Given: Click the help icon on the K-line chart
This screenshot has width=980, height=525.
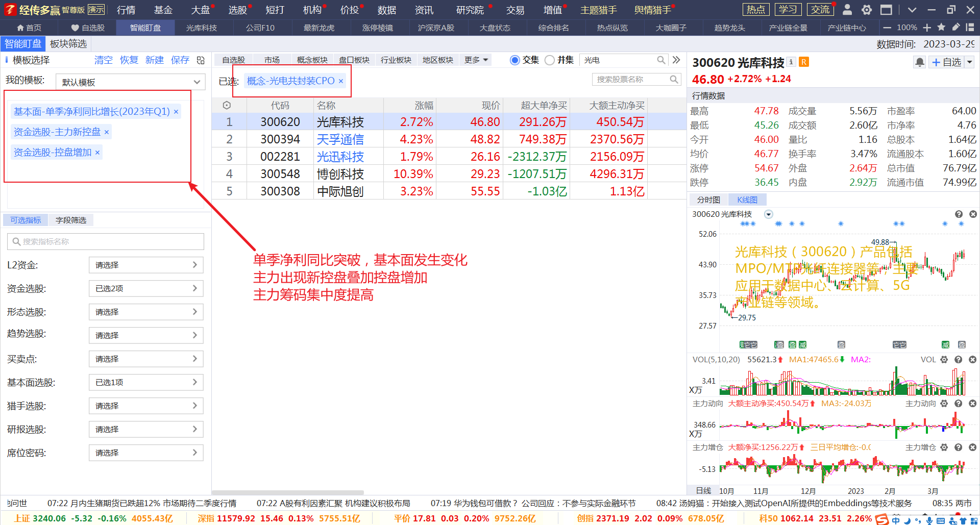Looking at the screenshot, I should pyautogui.click(x=959, y=214).
